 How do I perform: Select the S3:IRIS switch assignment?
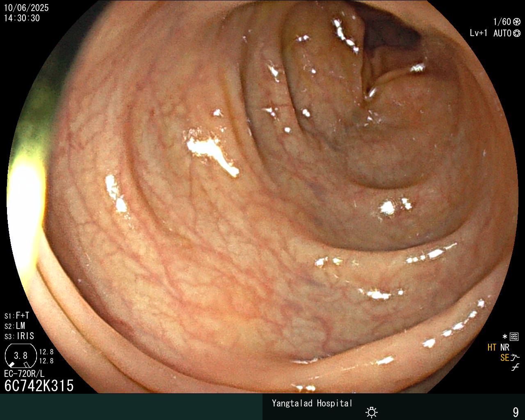click(19, 336)
